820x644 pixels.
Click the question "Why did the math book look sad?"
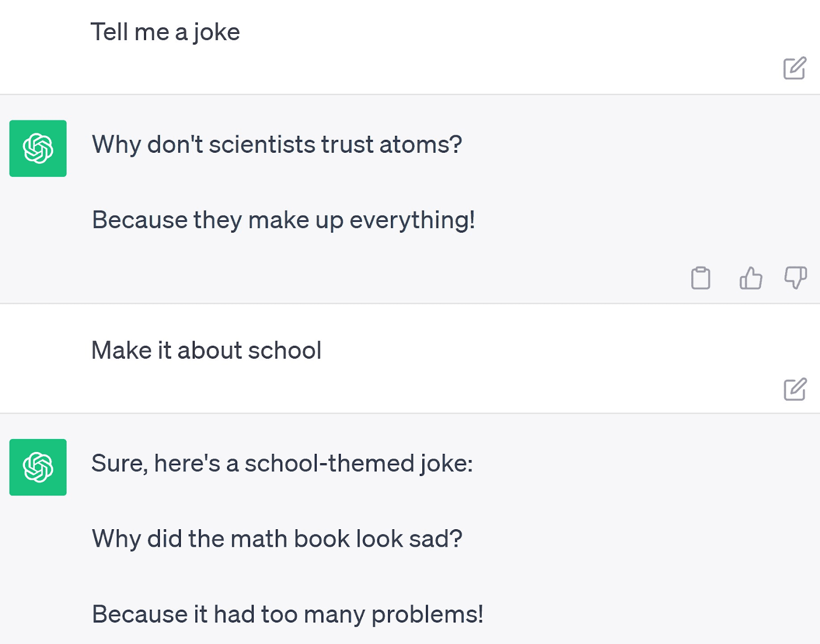point(277,539)
